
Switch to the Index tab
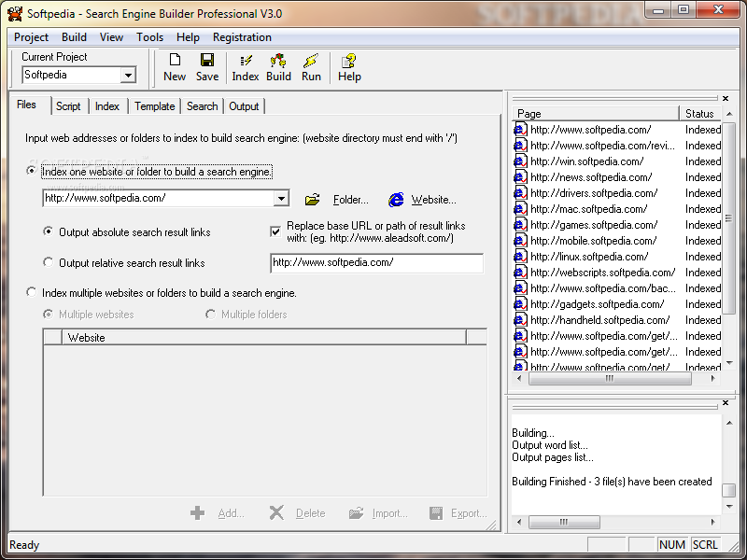pos(107,106)
